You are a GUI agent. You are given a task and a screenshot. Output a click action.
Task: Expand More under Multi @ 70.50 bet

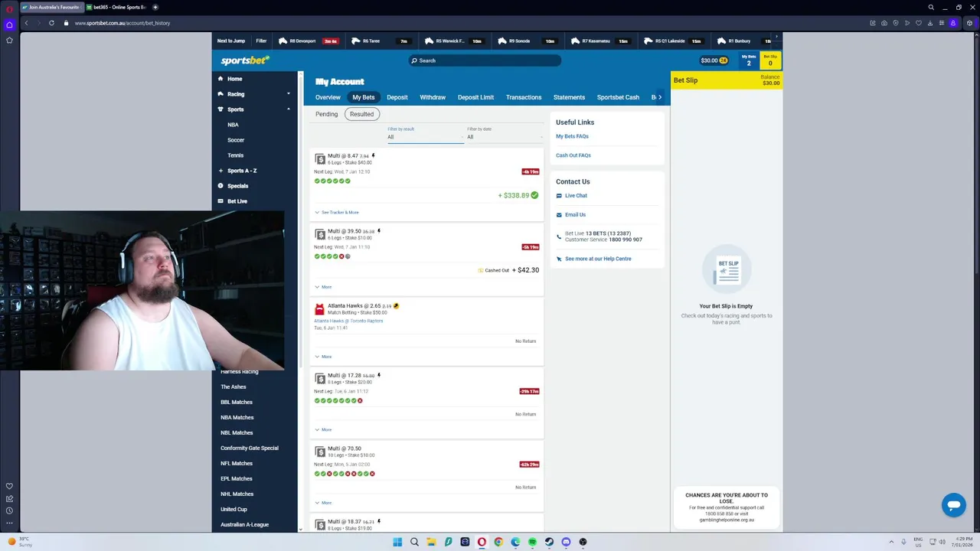[323, 503]
